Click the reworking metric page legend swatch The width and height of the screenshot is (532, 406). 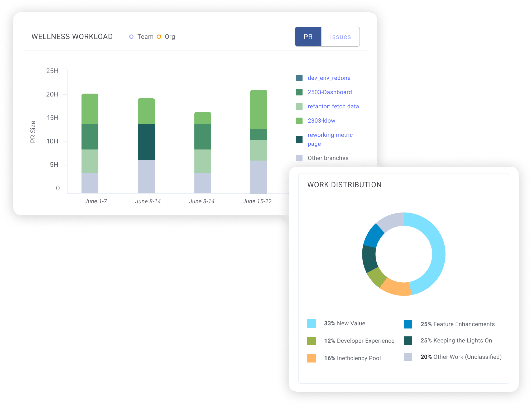point(299,139)
